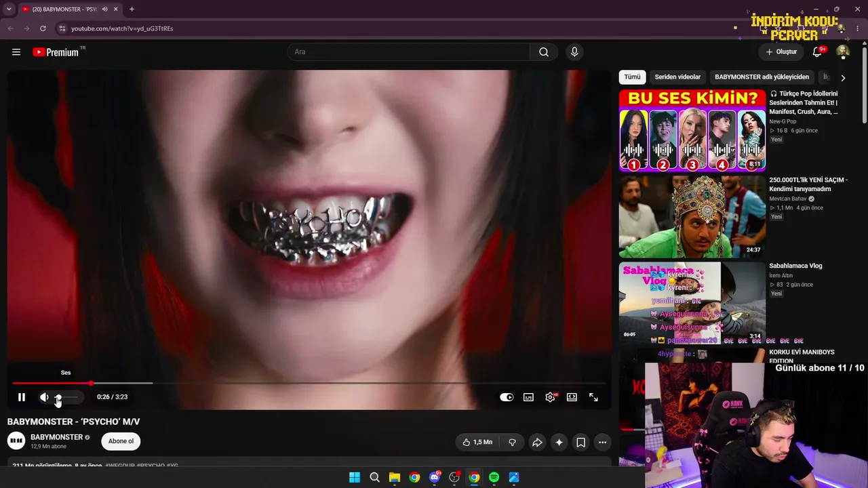Open the YouTube guide hamburger menu
868x488 pixels.
click(x=16, y=52)
